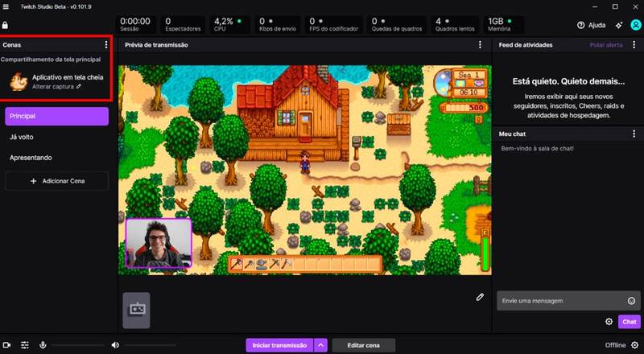Viewport: 644px width, 354px height.
Task: Click the Sessão timer stat
Action: pos(135,25)
